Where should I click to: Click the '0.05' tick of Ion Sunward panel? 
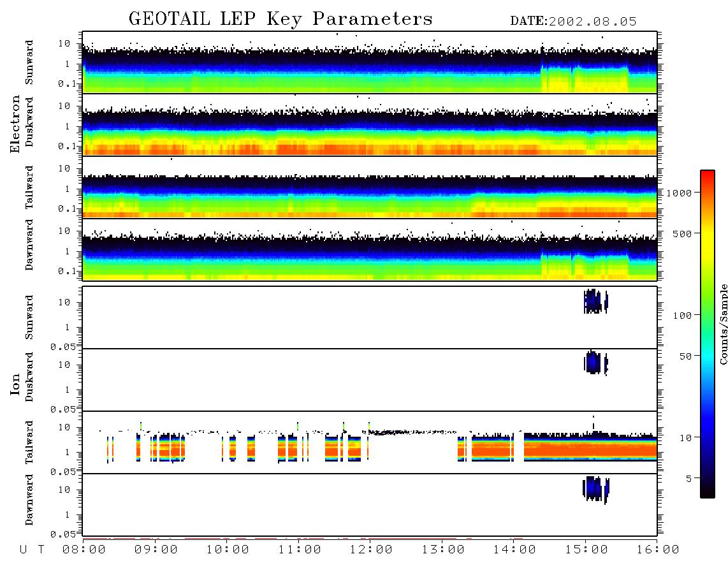(x=62, y=347)
